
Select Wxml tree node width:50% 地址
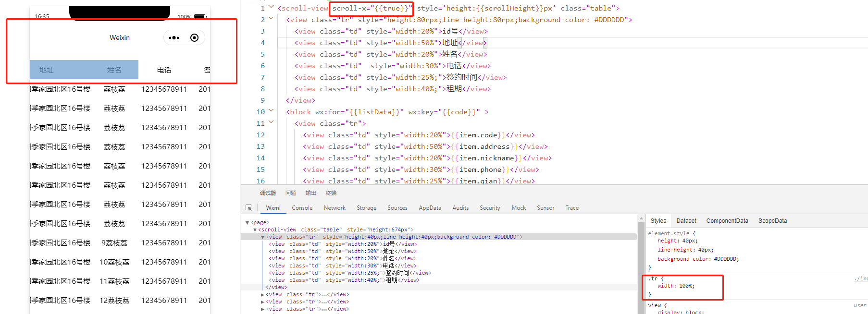coord(343,251)
